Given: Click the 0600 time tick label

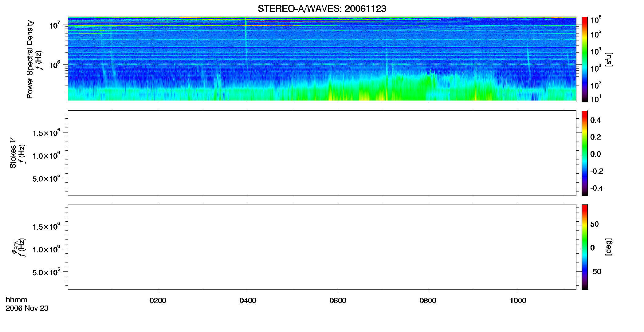Looking at the screenshot, I should point(338,301).
